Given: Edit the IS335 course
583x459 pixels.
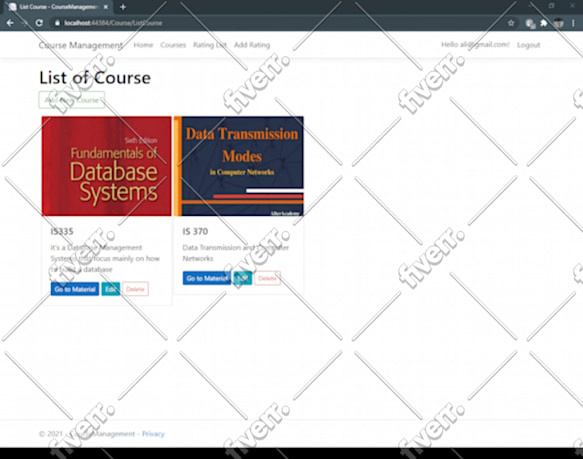Looking at the screenshot, I should point(111,289).
